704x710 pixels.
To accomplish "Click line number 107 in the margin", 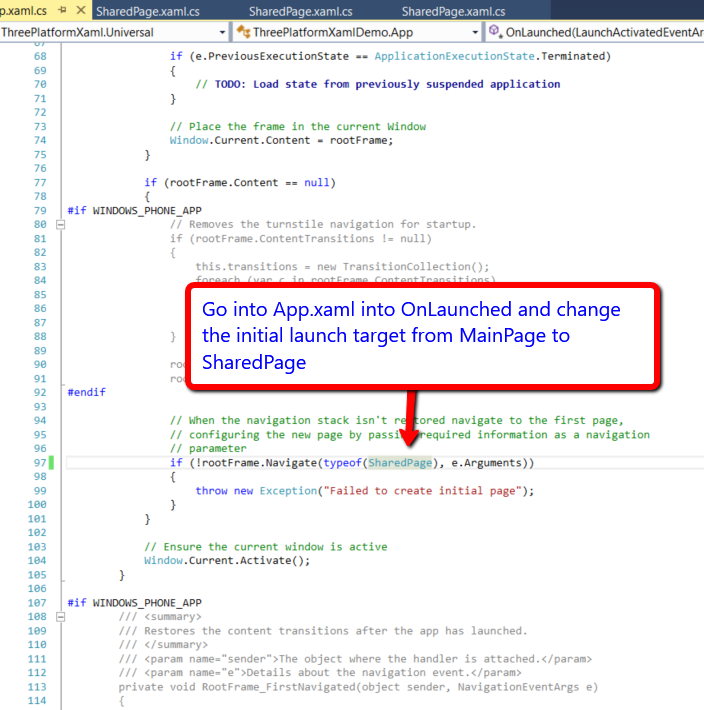I will tap(38, 603).
